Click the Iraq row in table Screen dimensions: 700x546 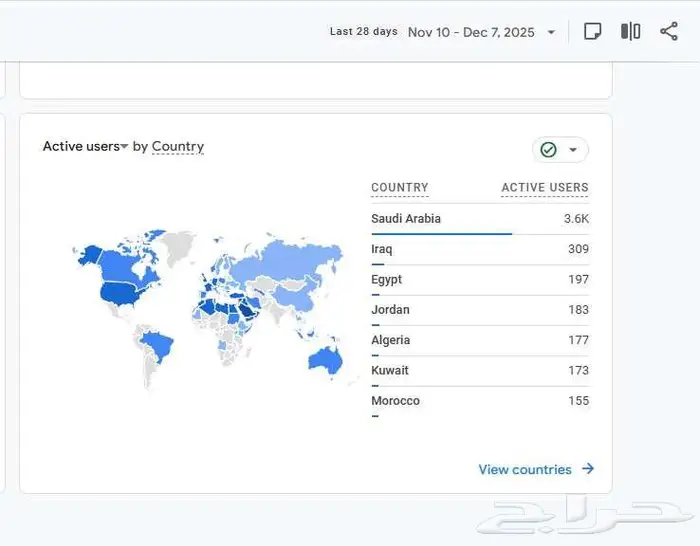pyautogui.click(x=382, y=249)
